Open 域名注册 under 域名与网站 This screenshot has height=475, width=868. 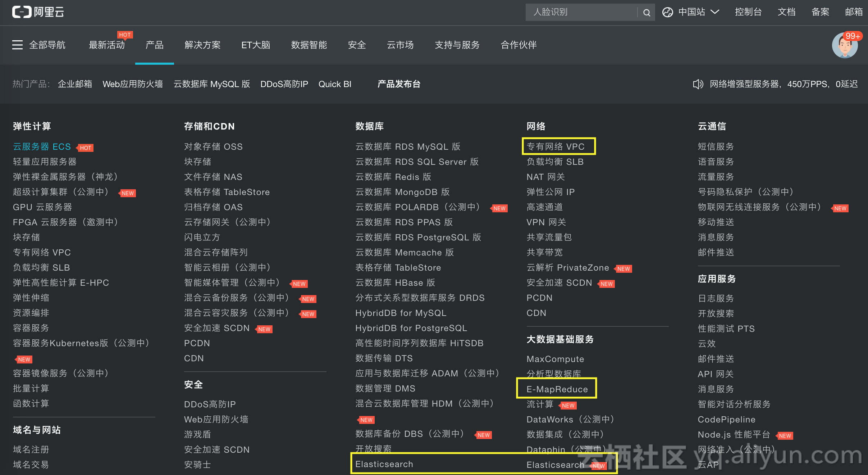tap(31, 450)
